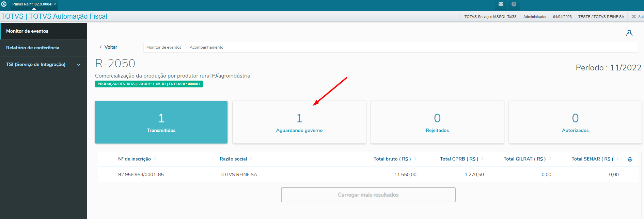The image size is (644, 219).
Task: Open the mail envelope icon
Action: pos(501,4)
